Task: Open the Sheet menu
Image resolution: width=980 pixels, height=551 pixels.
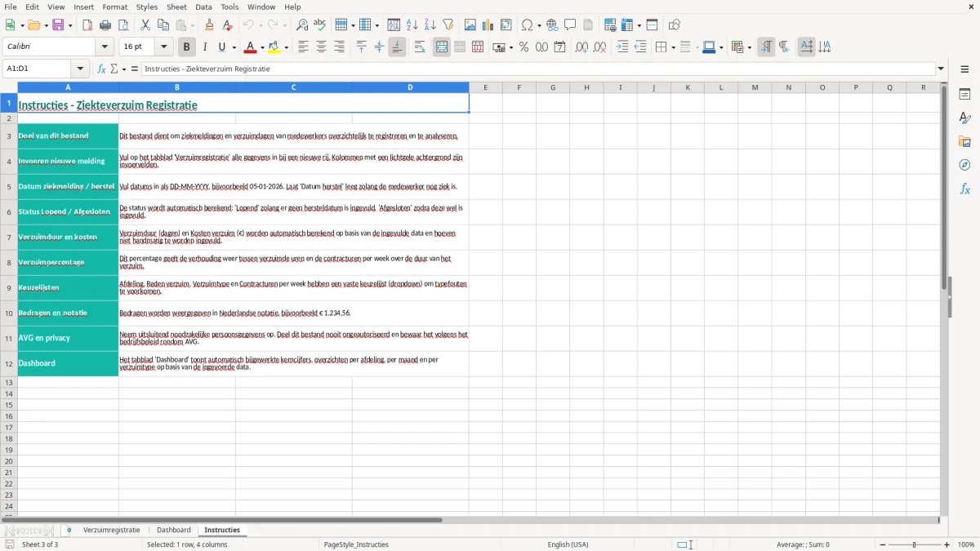Action: [x=176, y=7]
